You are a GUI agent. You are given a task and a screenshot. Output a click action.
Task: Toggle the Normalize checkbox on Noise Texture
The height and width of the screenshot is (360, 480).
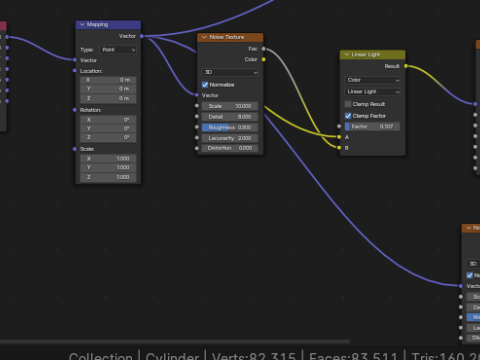point(205,85)
